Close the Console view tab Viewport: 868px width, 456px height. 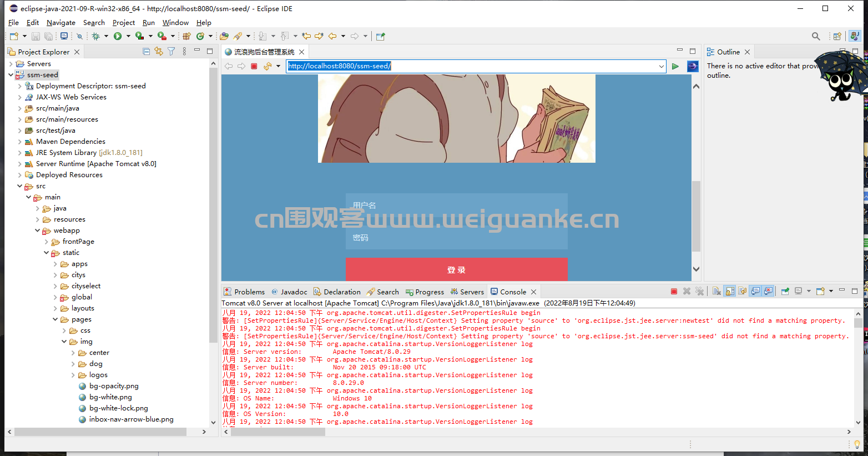(x=533, y=292)
